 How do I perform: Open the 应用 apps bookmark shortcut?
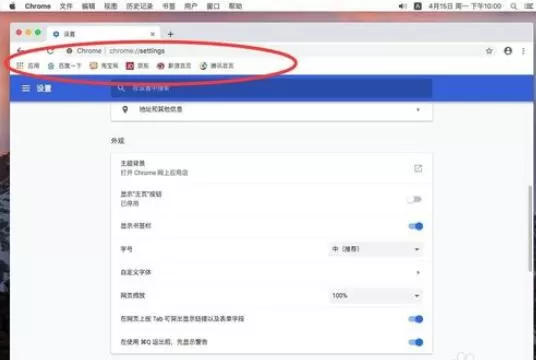(28, 66)
